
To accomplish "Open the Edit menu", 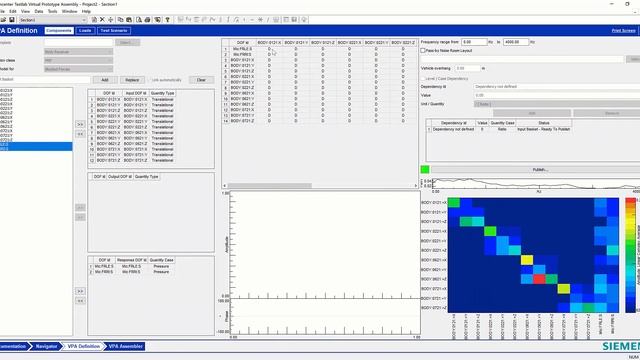I will point(13,11).
